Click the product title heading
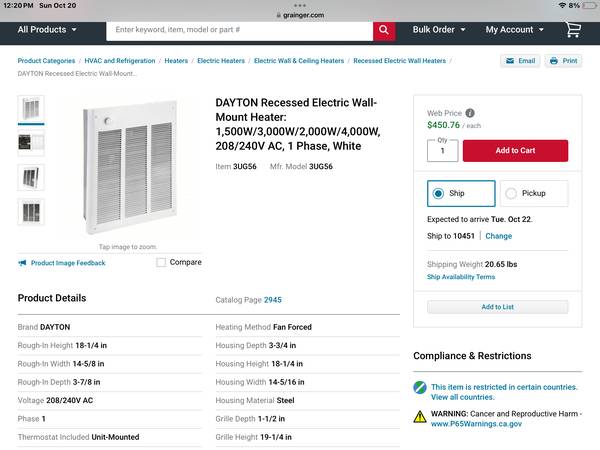The height and width of the screenshot is (450, 600). pos(298,124)
